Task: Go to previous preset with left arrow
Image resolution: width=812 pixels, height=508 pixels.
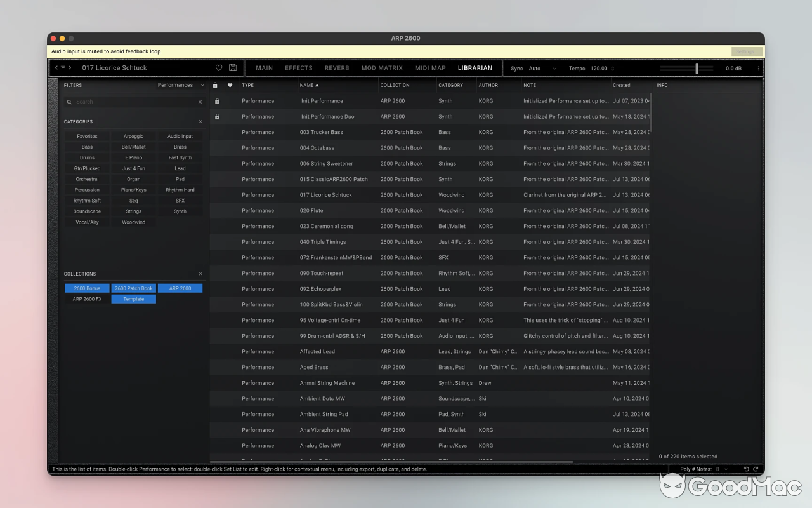Action: (56, 68)
